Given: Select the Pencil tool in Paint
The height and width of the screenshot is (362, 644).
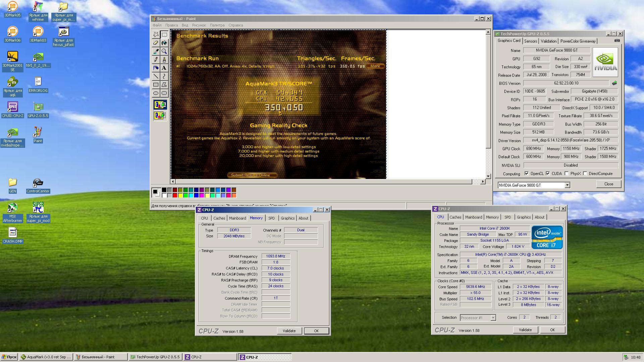Looking at the screenshot, I should 156,59.
